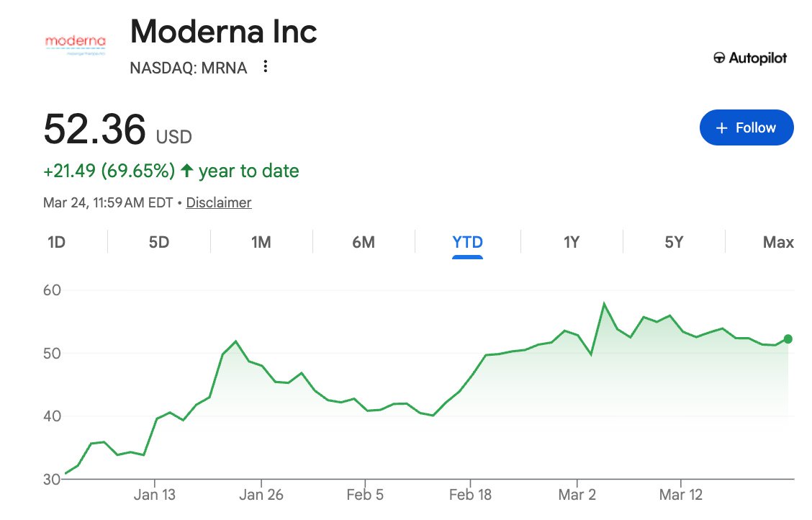Switch to the 6M range tab
Screen dimensions: 812x520
pos(364,242)
